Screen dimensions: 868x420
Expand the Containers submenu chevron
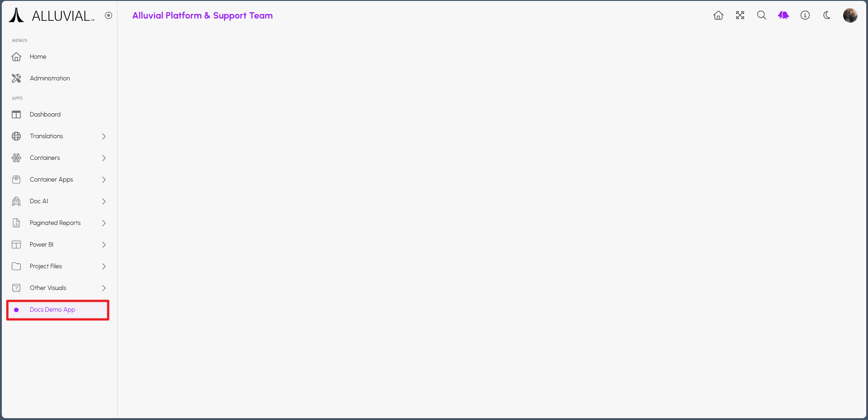[104, 158]
